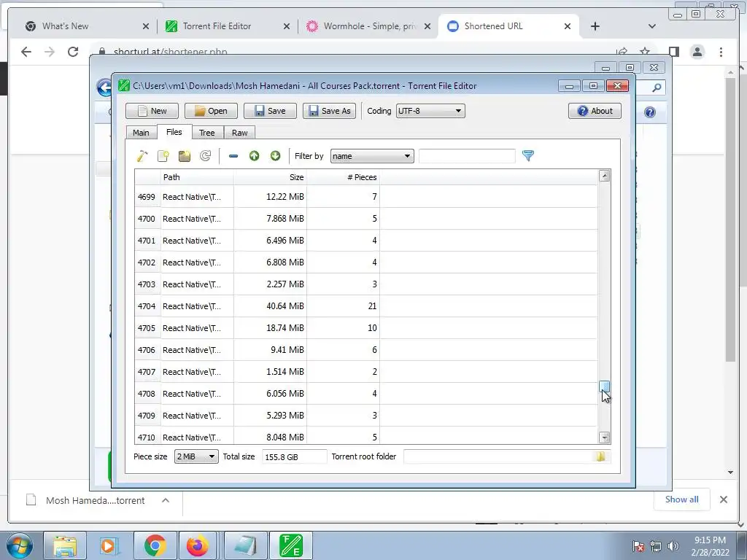Viewport: 747px width, 560px height.
Task: Click the Torrent File Editor taskbar icon
Action: pyautogui.click(x=291, y=545)
